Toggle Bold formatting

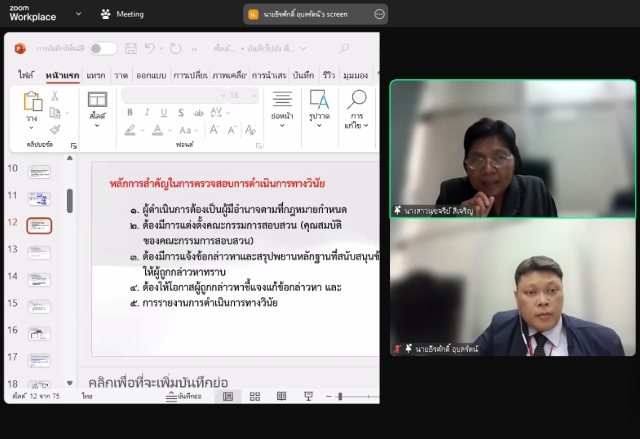[130, 112]
